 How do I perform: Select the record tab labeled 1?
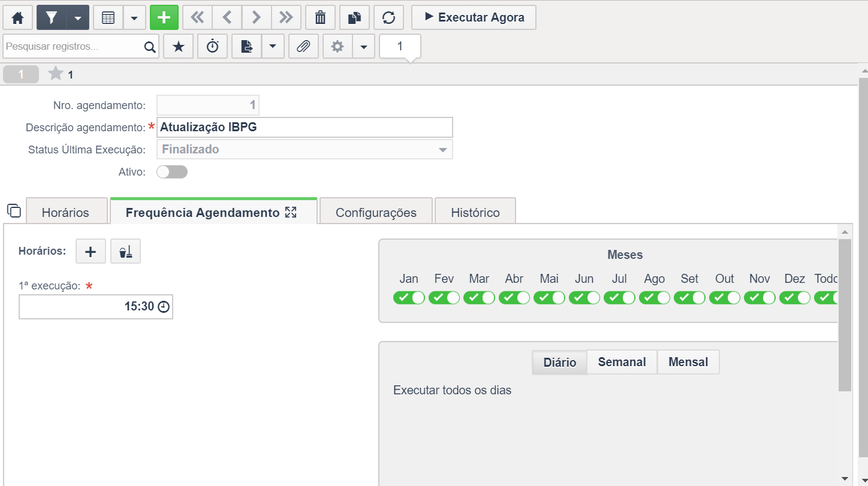click(x=21, y=74)
